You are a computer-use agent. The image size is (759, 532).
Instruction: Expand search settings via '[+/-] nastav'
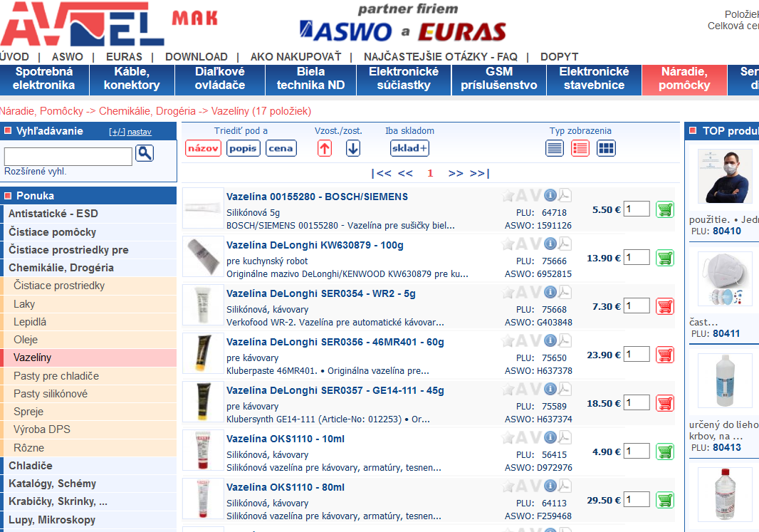(x=130, y=132)
